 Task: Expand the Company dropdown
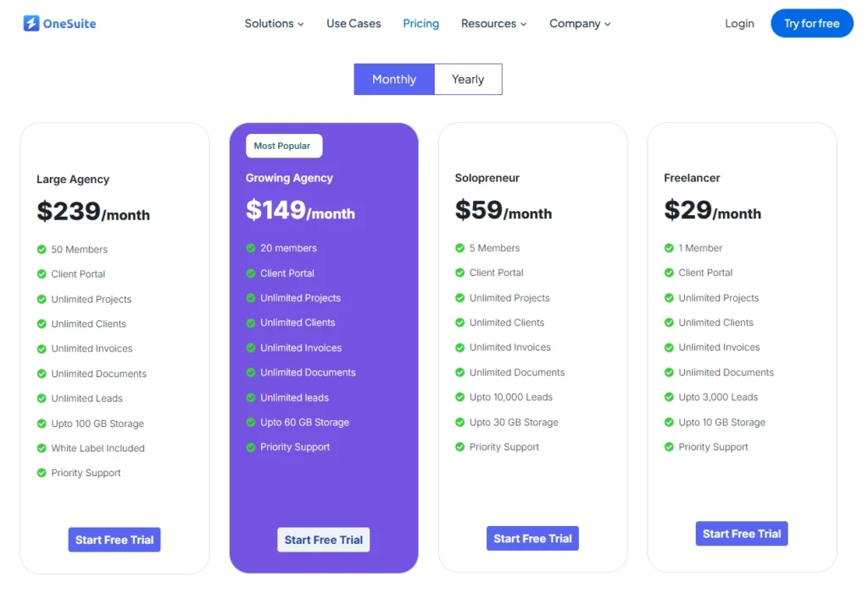580,24
